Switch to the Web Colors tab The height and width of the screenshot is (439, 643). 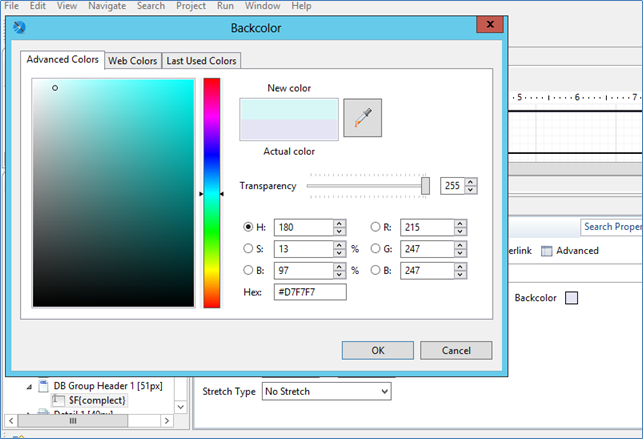click(132, 61)
